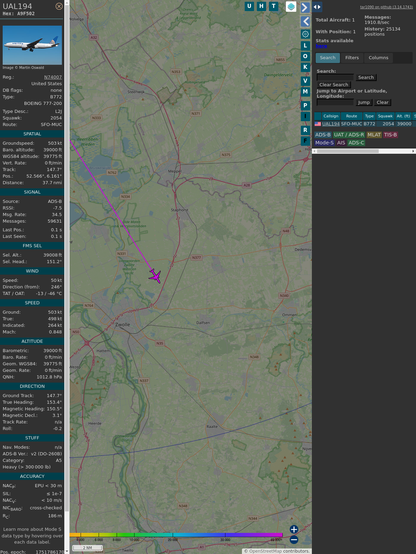This screenshot has height=554, width=416.
Task: Click the P persistence button
Action: (305, 105)
